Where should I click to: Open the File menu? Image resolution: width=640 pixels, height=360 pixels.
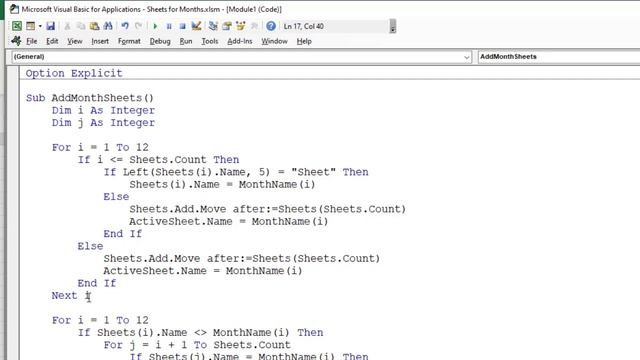31,41
